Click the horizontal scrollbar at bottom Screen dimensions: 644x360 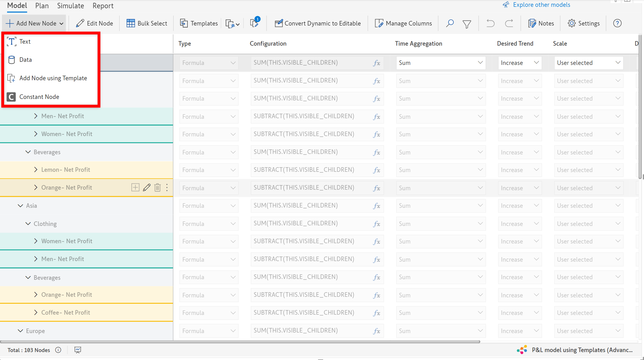tap(240, 342)
